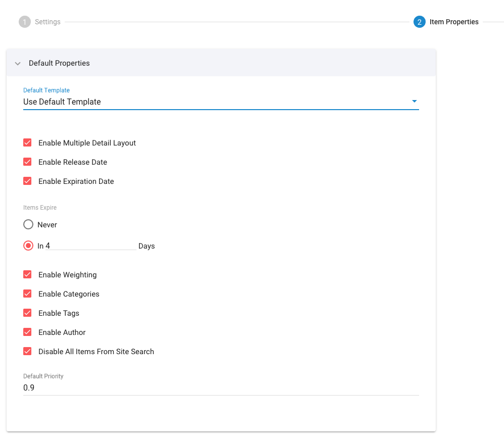The image size is (504, 437).
Task: Uncheck the Enable Author checkbox
Action: pyautogui.click(x=27, y=332)
